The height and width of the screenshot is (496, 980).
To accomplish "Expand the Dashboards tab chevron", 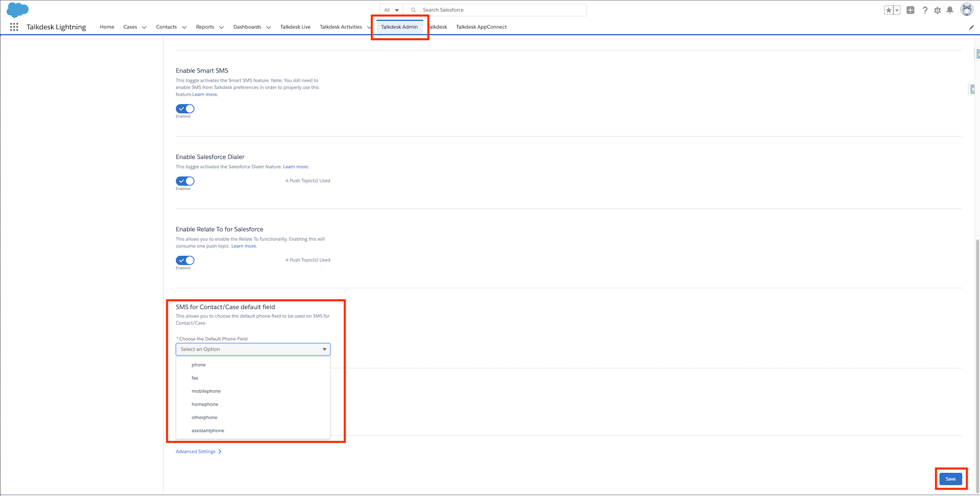I will point(269,28).
